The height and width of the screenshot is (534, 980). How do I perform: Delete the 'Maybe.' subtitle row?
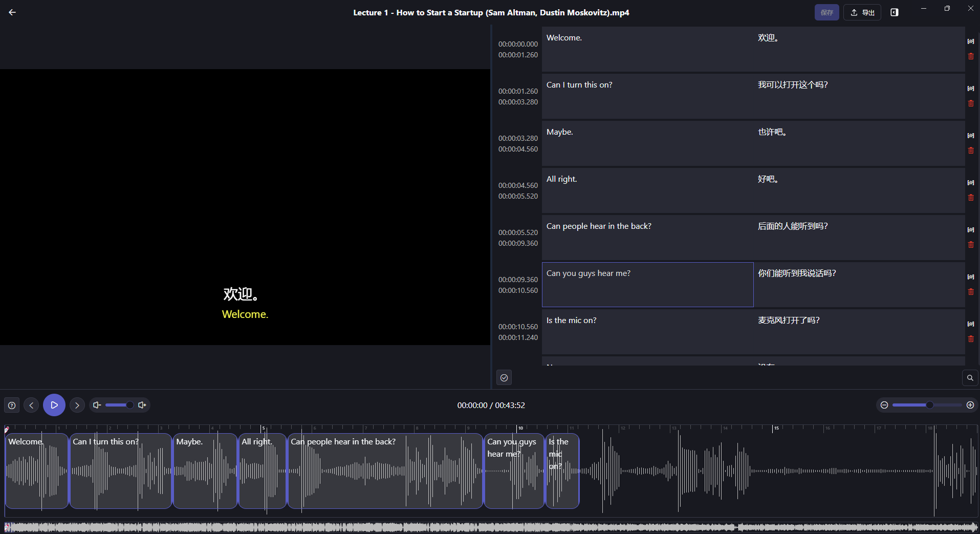click(x=971, y=151)
